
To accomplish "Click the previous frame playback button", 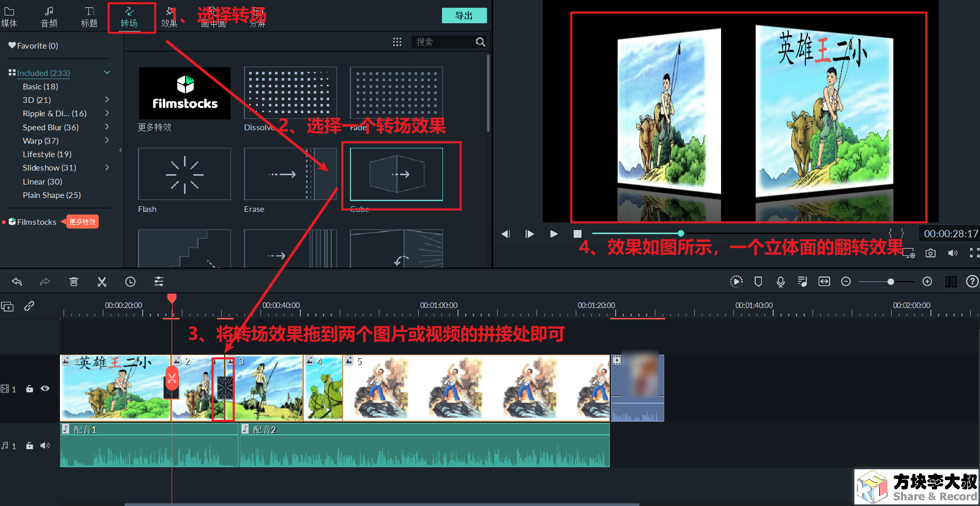I will click(506, 234).
